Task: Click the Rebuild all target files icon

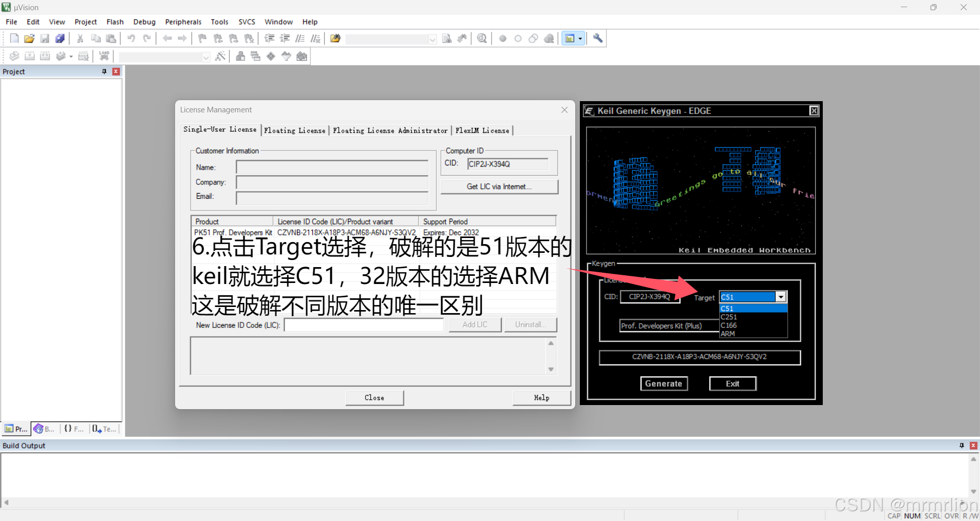Action: (45, 56)
